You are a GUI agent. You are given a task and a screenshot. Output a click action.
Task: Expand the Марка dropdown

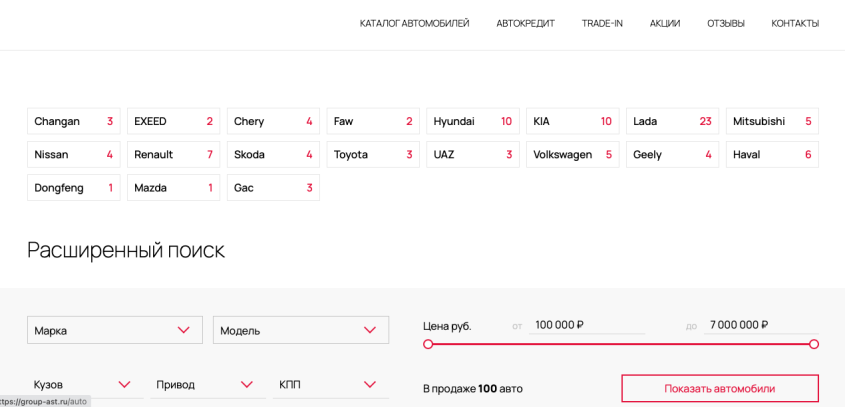115,330
